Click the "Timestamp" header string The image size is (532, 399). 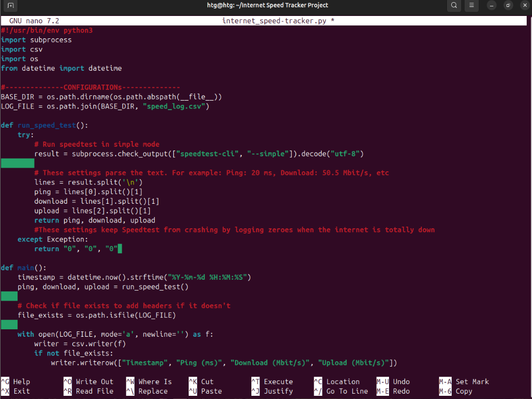pyautogui.click(x=145, y=363)
